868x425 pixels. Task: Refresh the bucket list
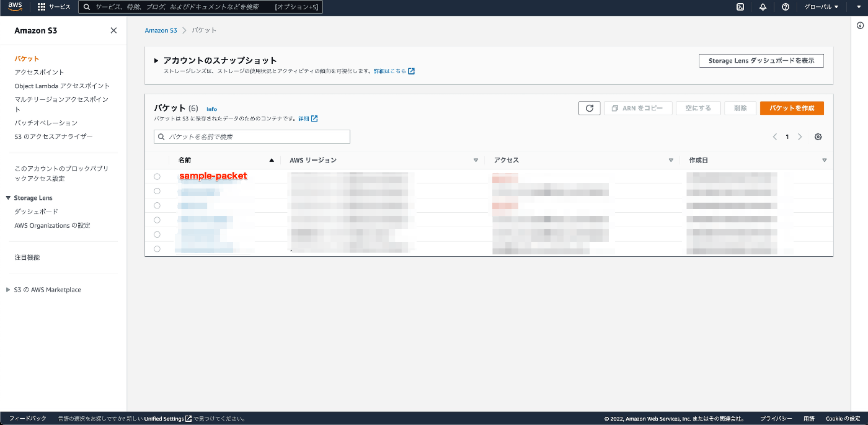[x=590, y=108]
